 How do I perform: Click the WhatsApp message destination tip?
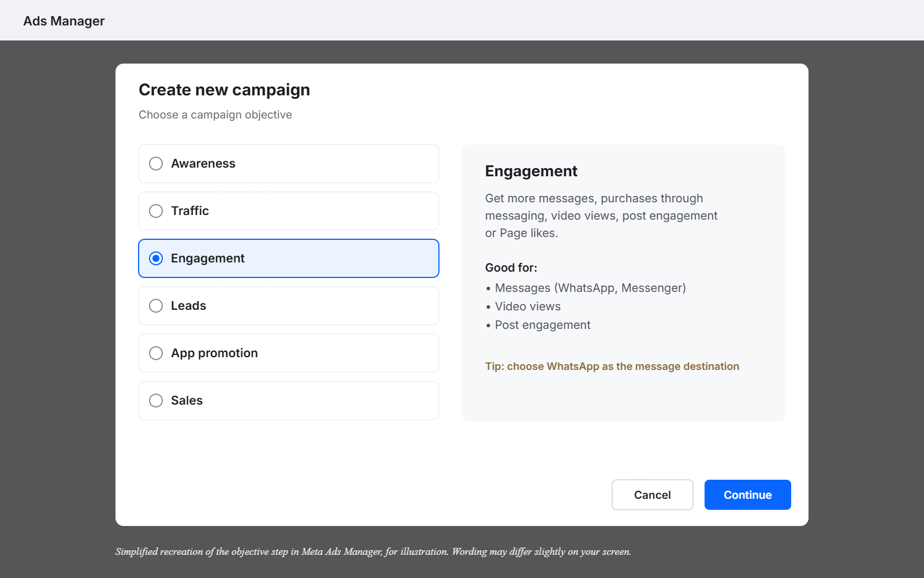pyautogui.click(x=612, y=366)
